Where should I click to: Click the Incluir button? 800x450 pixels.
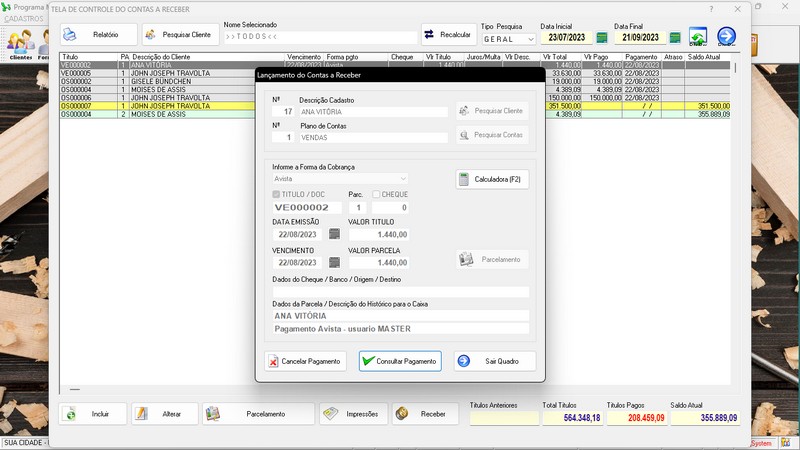click(x=93, y=414)
